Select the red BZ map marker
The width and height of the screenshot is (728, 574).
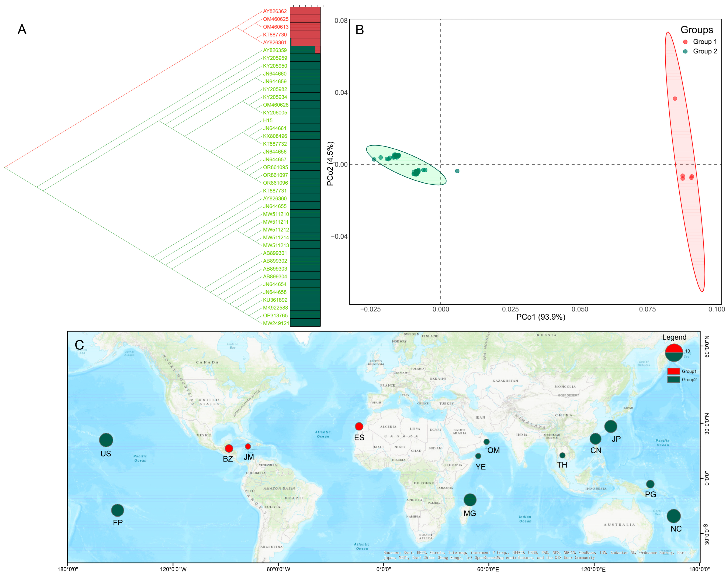229,448
